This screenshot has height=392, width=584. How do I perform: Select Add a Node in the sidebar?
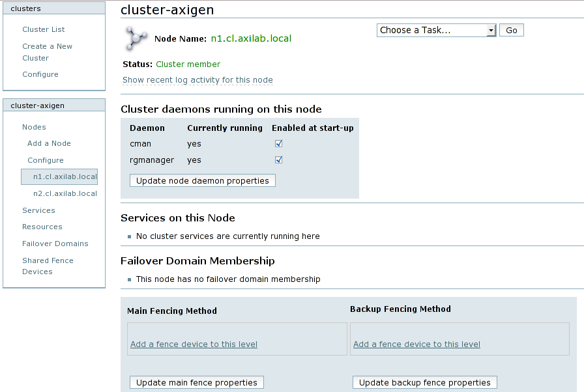(x=49, y=143)
